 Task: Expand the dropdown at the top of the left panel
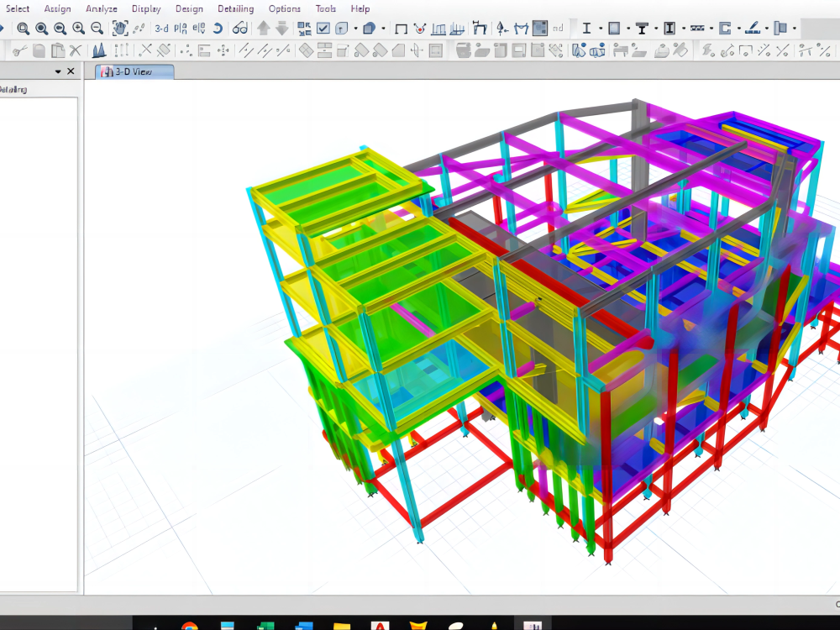(57, 71)
